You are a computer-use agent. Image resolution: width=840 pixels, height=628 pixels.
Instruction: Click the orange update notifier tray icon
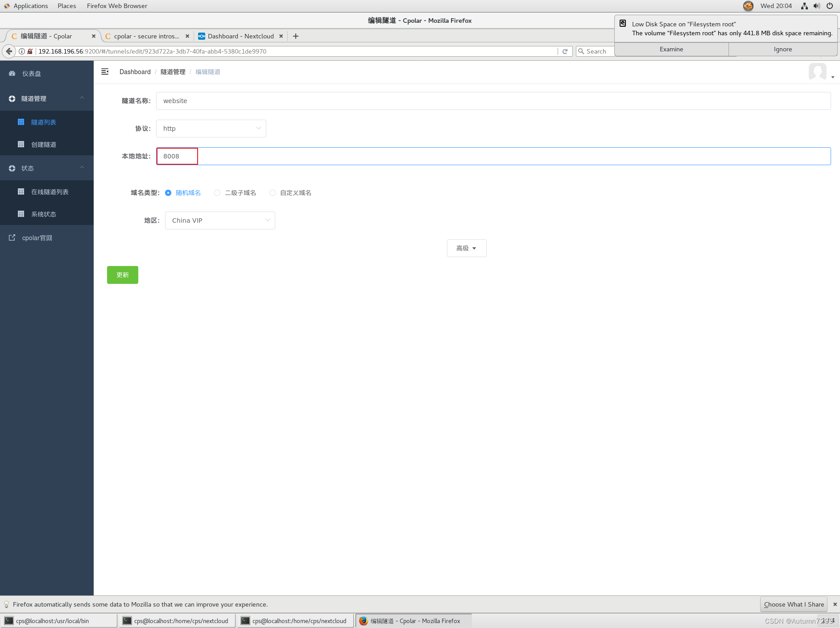(x=748, y=6)
